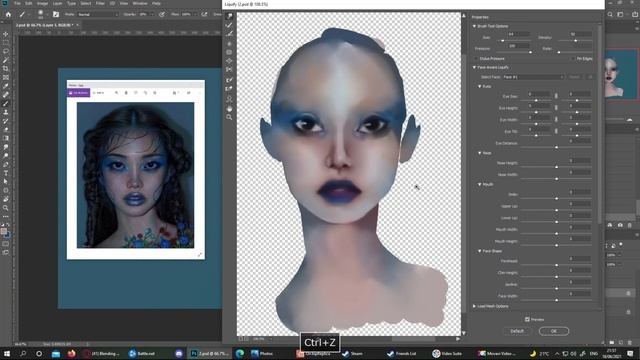Select the Clone Stamp tool
The height and width of the screenshot is (360, 640).
click(6, 112)
